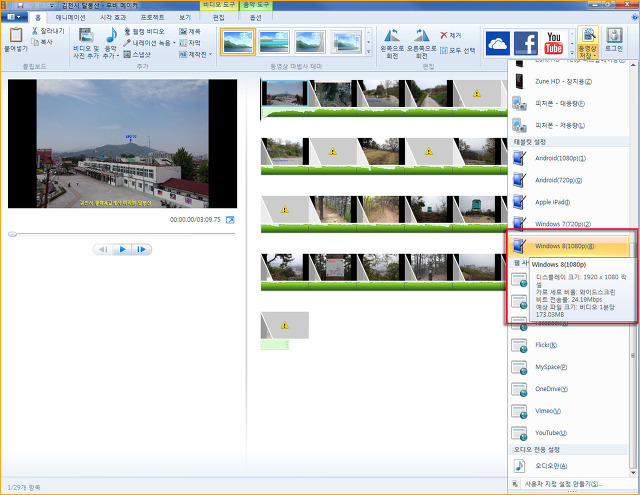This screenshot has width=640, height=495.
Task: Open the View ribbon tab
Action: coord(184,18)
